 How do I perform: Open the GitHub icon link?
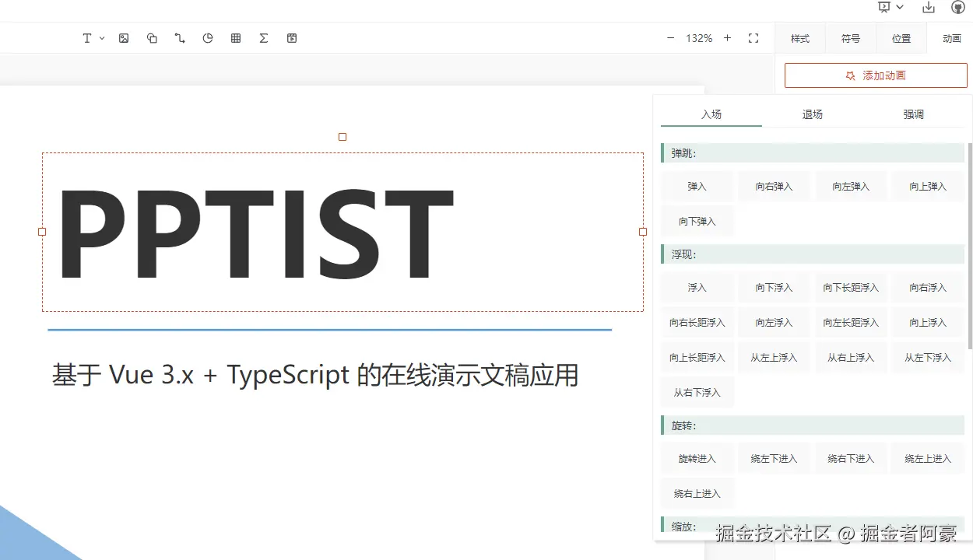[958, 7]
